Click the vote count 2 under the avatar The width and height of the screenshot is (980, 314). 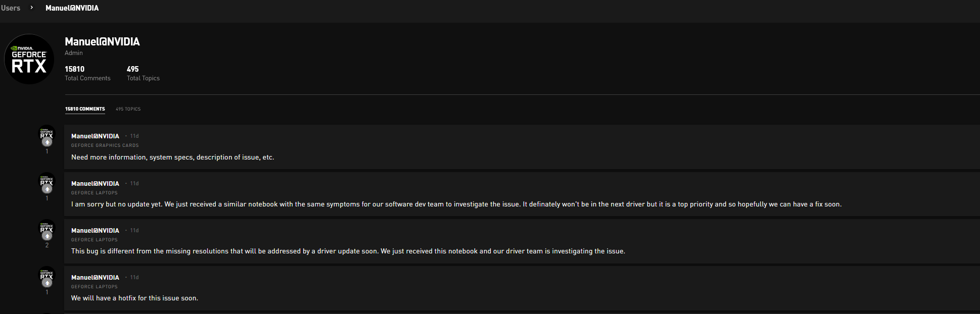click(x=46, y=245)
